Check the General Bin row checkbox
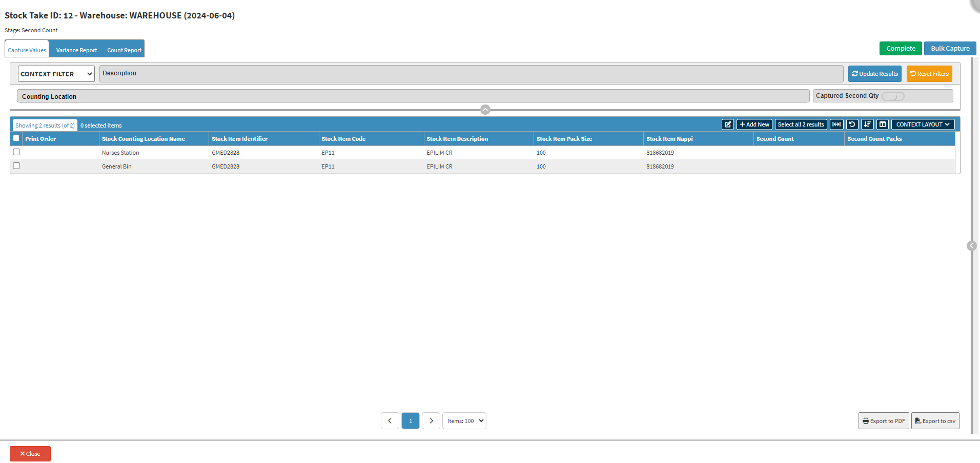 16,166
